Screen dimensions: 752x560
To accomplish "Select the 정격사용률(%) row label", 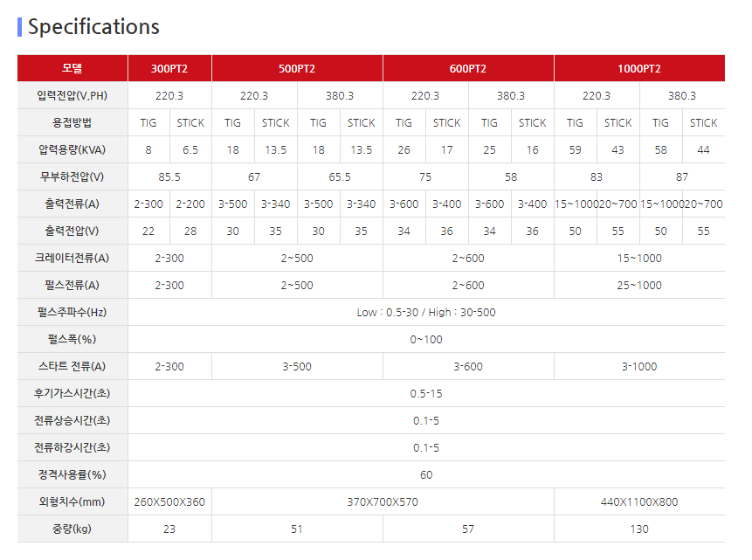I will coord(72,475).
